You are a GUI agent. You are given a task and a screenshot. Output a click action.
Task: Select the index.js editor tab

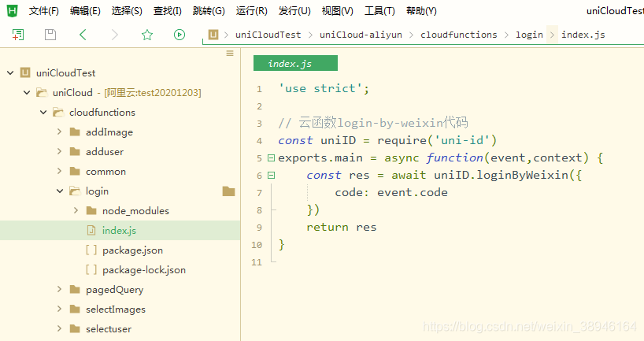[295, 63]
